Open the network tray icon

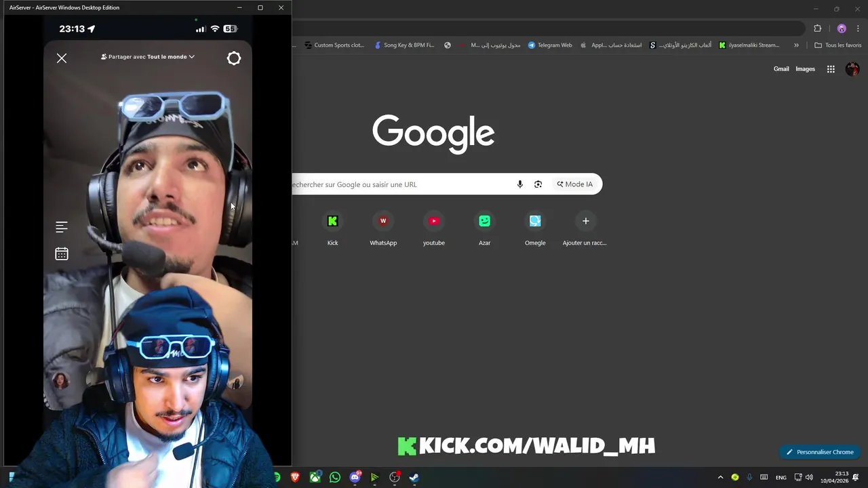pos(798,477)
